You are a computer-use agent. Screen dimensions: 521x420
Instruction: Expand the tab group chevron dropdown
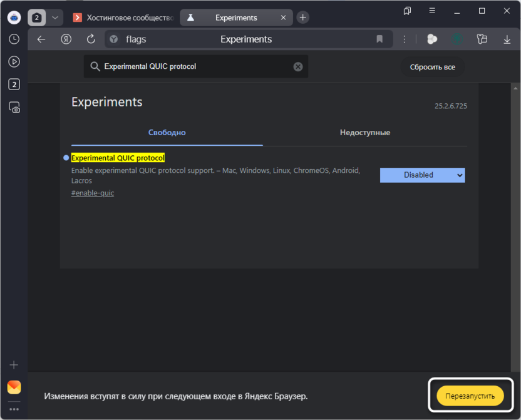(x=55, y=18)
